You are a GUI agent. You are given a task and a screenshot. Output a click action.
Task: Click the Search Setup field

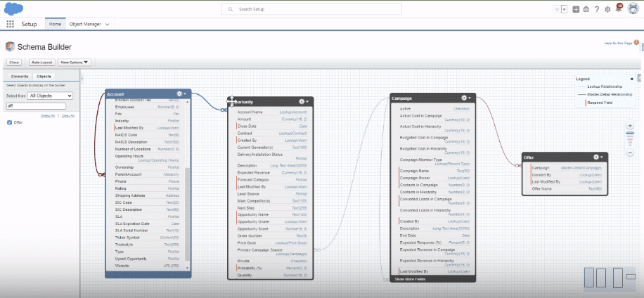click(311, 9)
